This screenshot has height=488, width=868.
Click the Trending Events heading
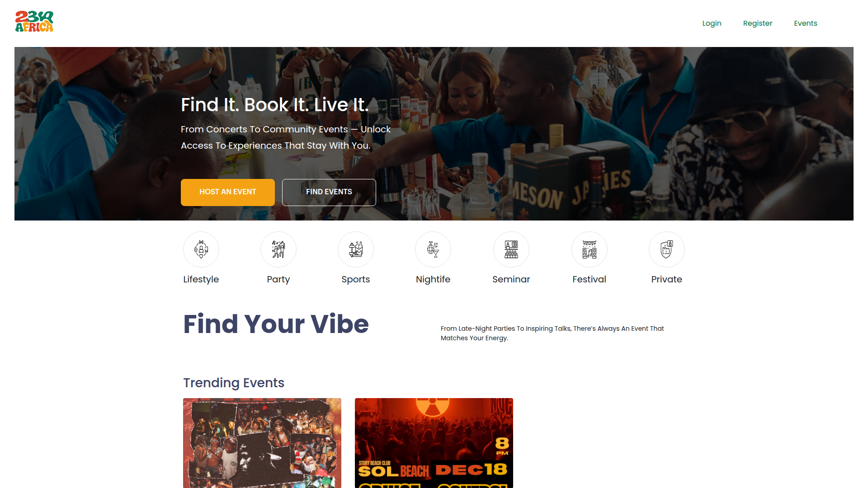234,383
